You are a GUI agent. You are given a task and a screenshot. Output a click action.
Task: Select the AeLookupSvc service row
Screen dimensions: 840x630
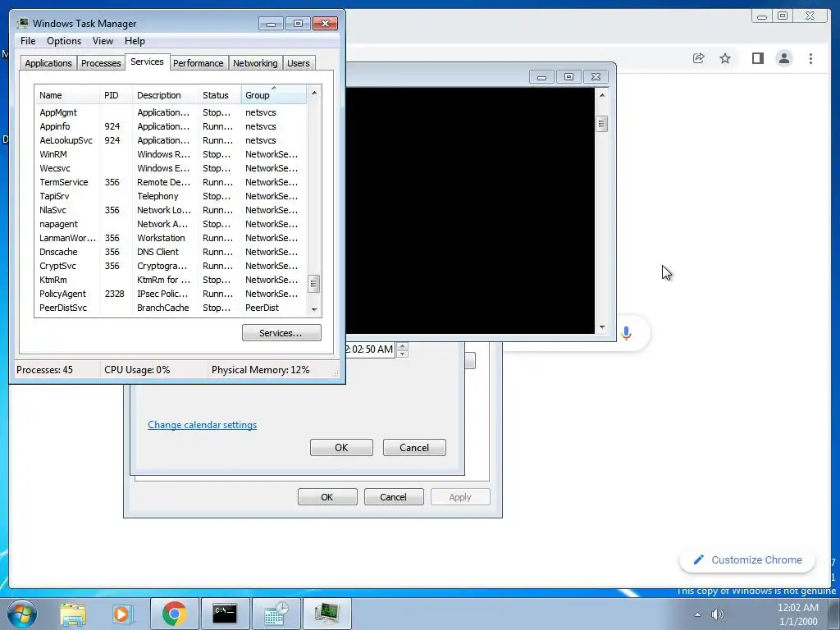pos(171,140)
